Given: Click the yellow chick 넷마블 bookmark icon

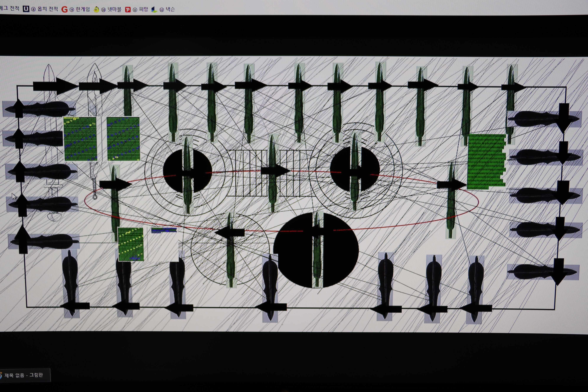Looking at the screenshot, I should click(x=96, y=9).
